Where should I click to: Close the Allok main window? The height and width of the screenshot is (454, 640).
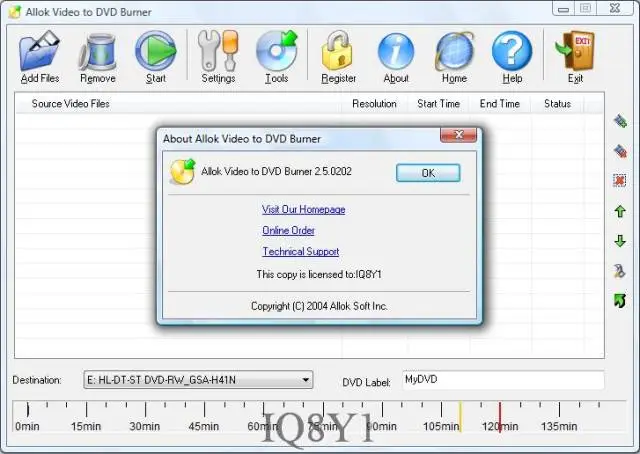click(615, 9)
